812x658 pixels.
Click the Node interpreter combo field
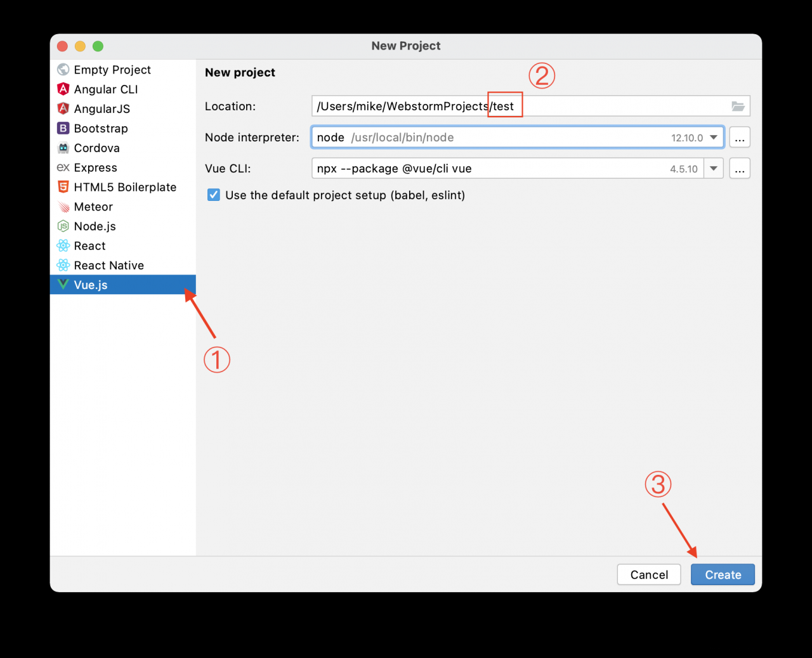517,138
